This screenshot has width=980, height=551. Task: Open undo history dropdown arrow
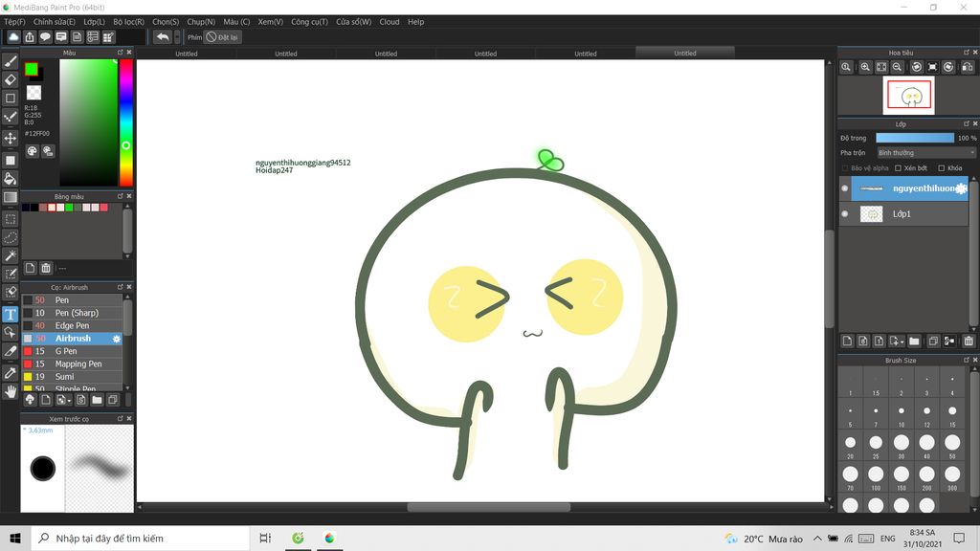[x=177, y=37]
